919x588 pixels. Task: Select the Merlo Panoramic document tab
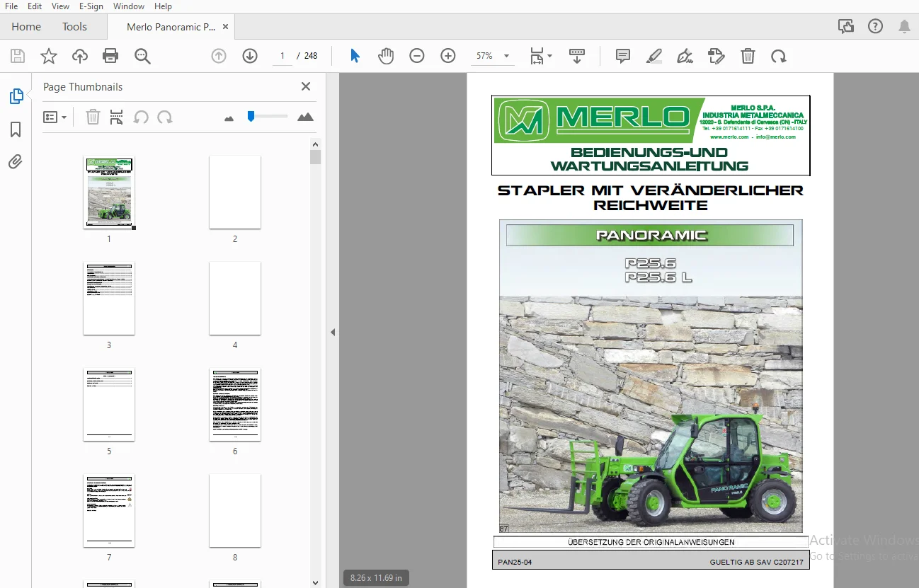pos(171,27)
